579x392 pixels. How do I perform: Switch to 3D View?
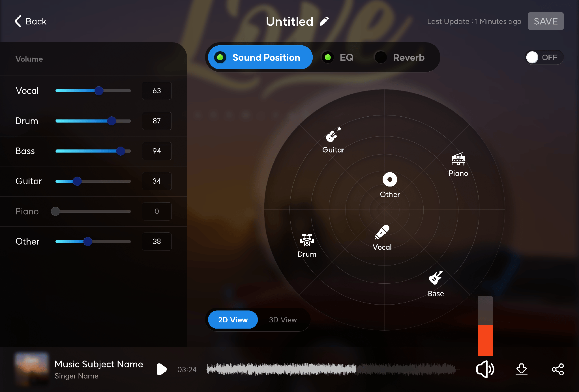click(x=283, y=320)
